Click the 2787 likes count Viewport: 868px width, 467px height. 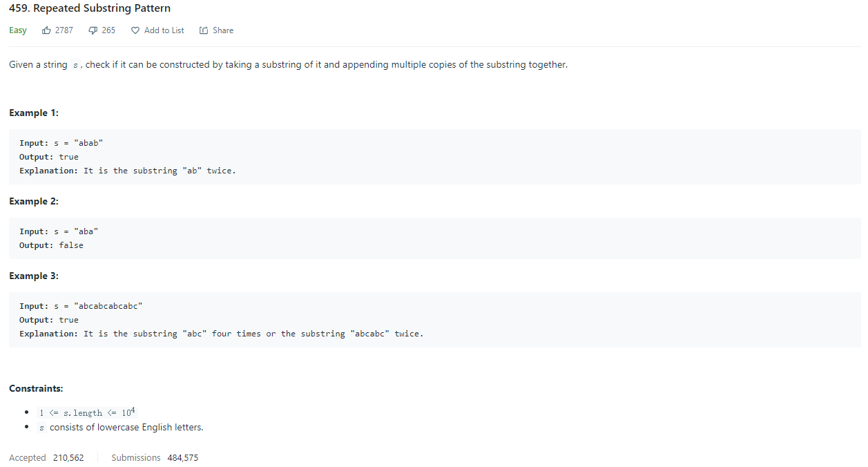[64, 30]
